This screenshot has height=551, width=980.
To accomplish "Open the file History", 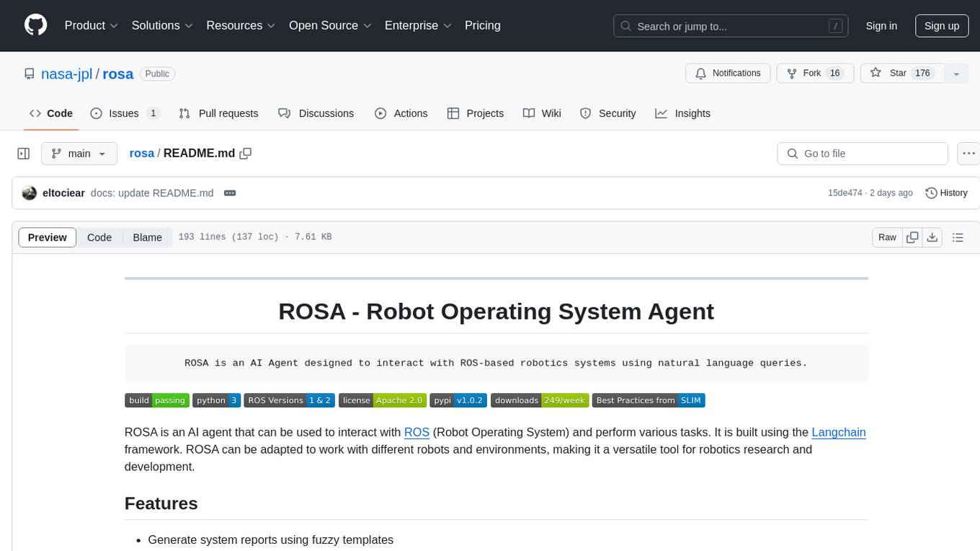I will click(x=946, y=193).
